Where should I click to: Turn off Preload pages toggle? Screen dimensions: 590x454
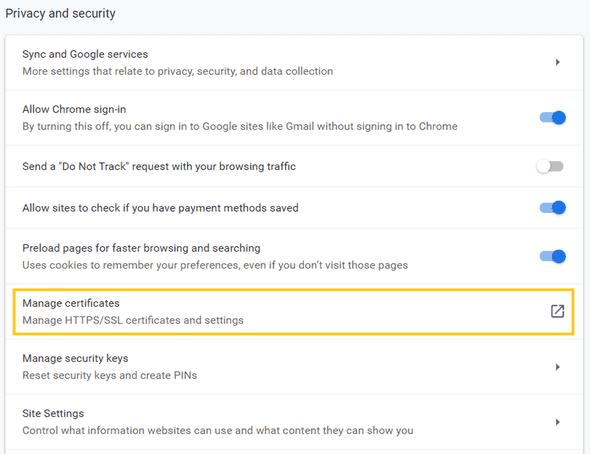(x=552, y=257)
